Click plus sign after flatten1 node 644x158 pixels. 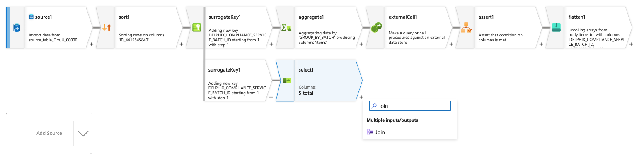[x=631, y=44]
